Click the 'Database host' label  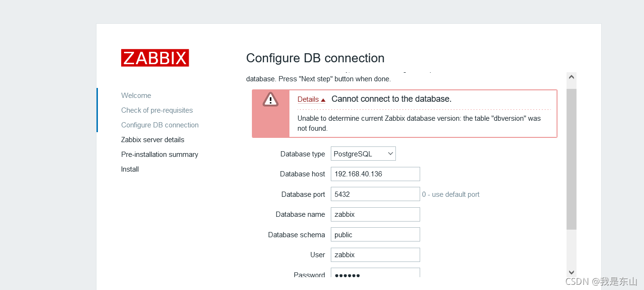tap(302, 174)
